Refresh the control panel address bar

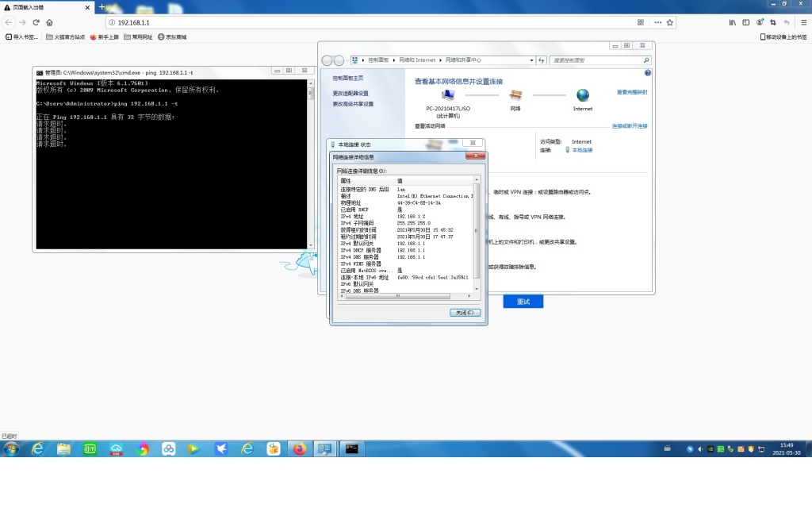click(x=541, y=60)
